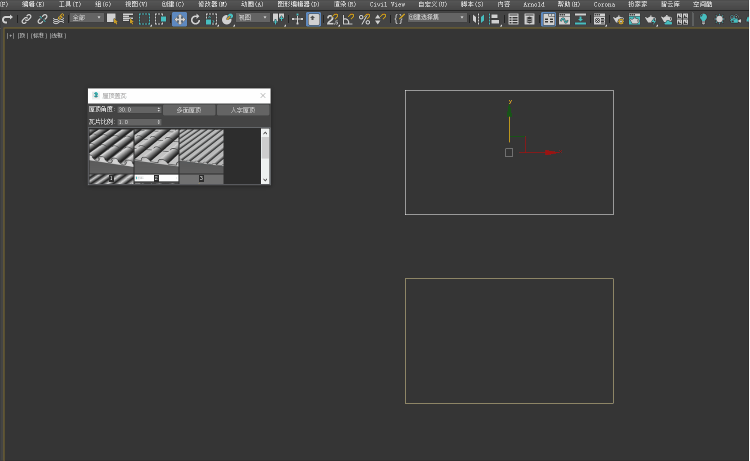Toggle the 2.5D Snaps button

[332, 19]
